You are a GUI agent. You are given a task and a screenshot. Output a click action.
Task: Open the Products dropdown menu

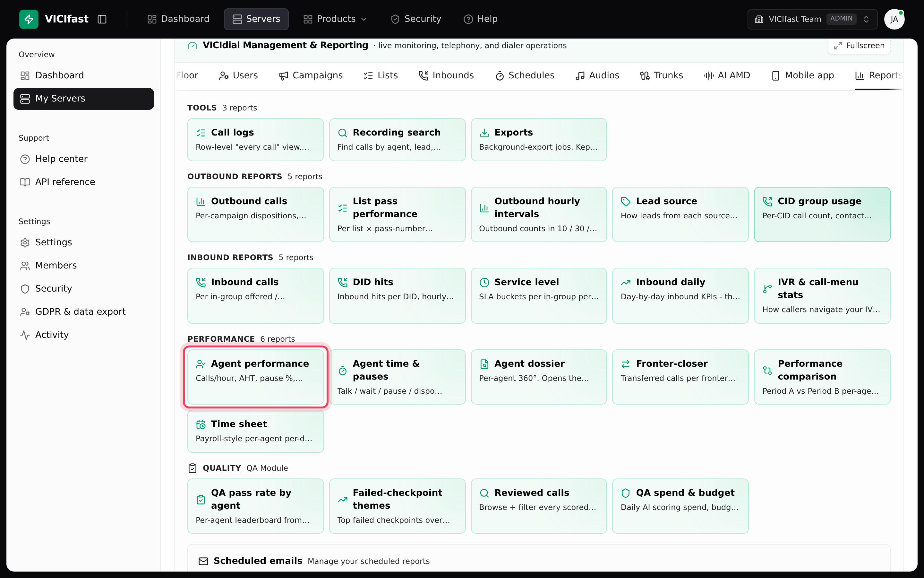pos(335,19)
